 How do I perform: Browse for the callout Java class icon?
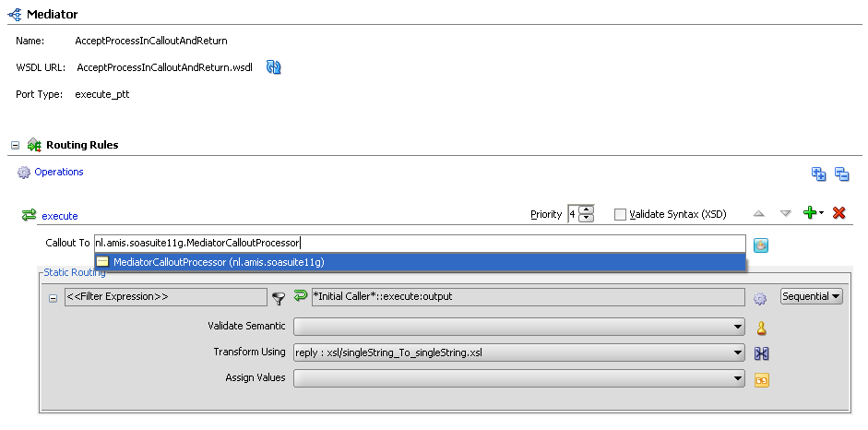[x=761, y=245]
